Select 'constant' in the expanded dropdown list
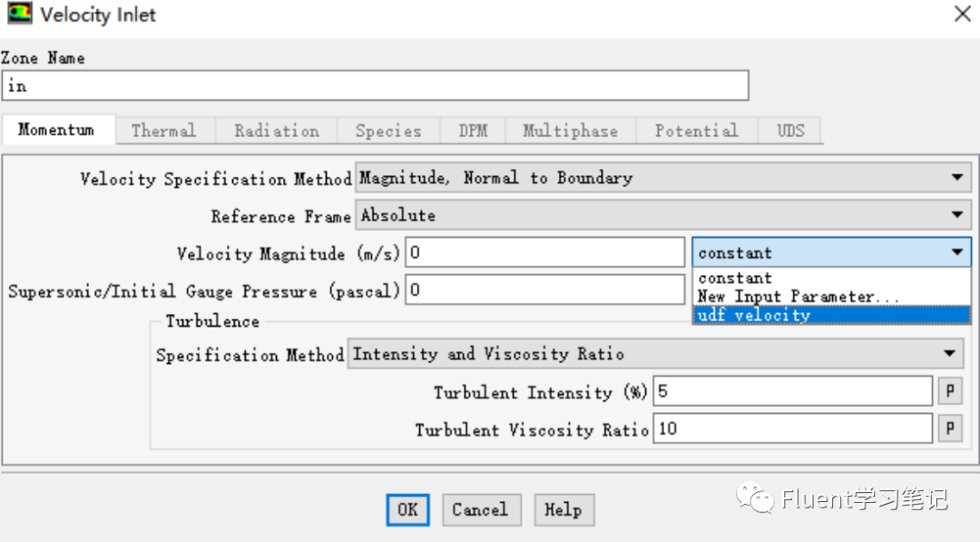This screenshot has width=980, height=542. 735,278
